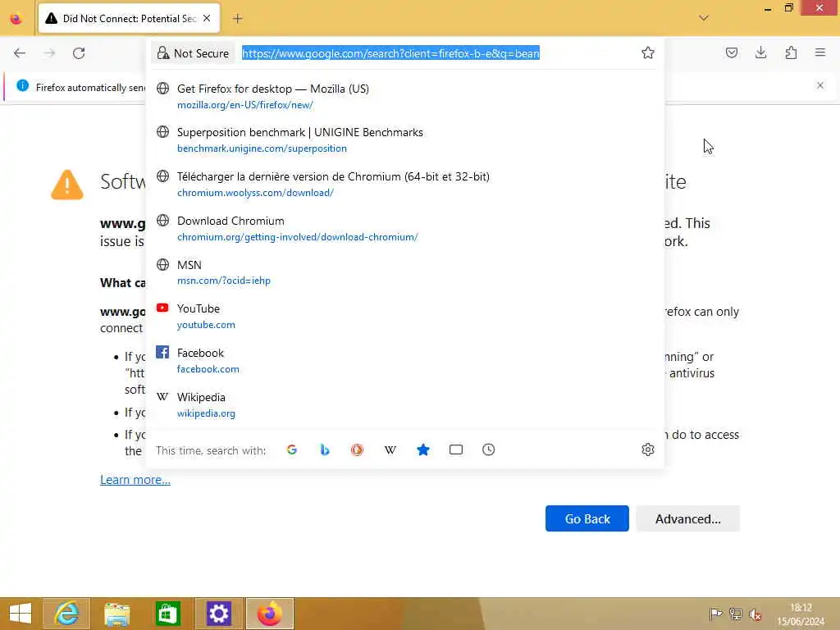Open a new tab with plus

pyautogui.click(x=238, y=19)
